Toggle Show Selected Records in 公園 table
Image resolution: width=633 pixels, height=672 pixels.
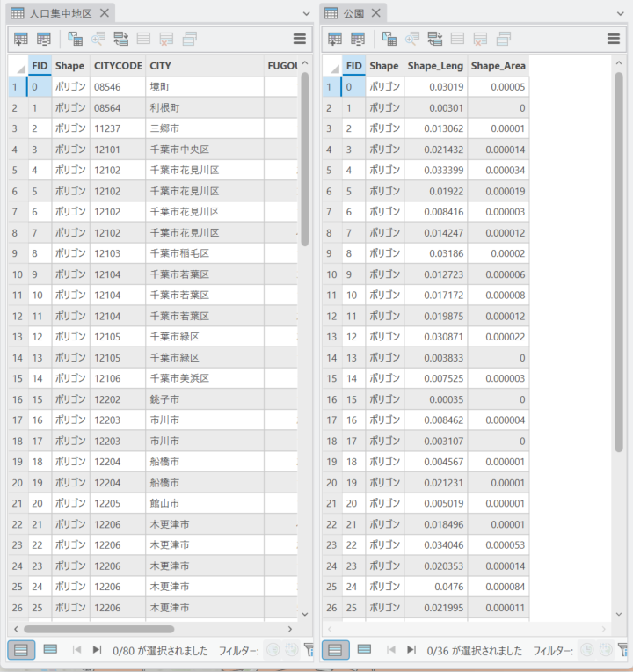click(364, 650)
